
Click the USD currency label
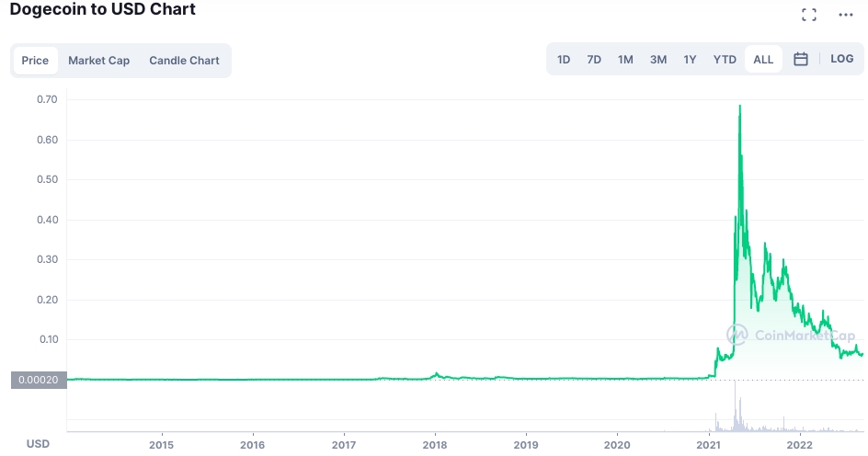[x=39, y=444]
